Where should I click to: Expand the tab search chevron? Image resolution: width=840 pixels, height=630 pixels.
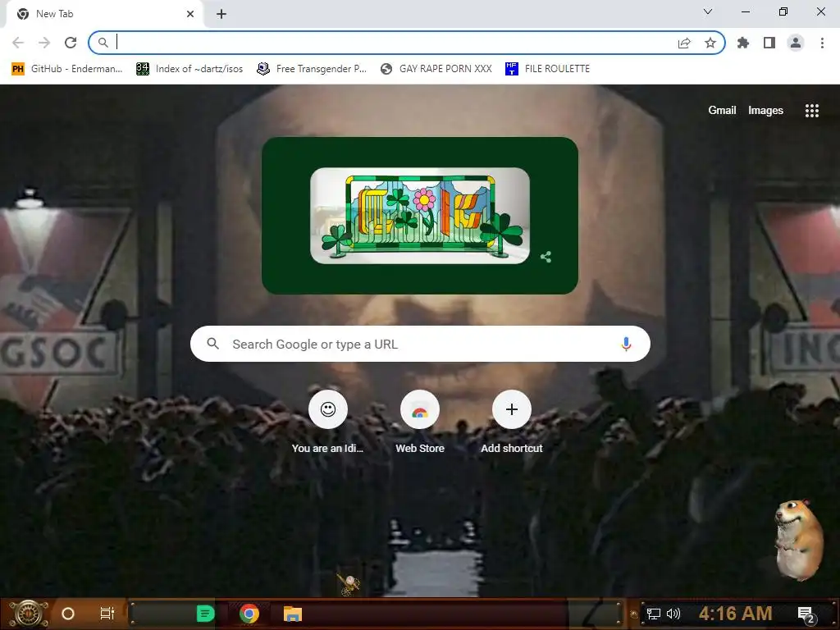708,11
